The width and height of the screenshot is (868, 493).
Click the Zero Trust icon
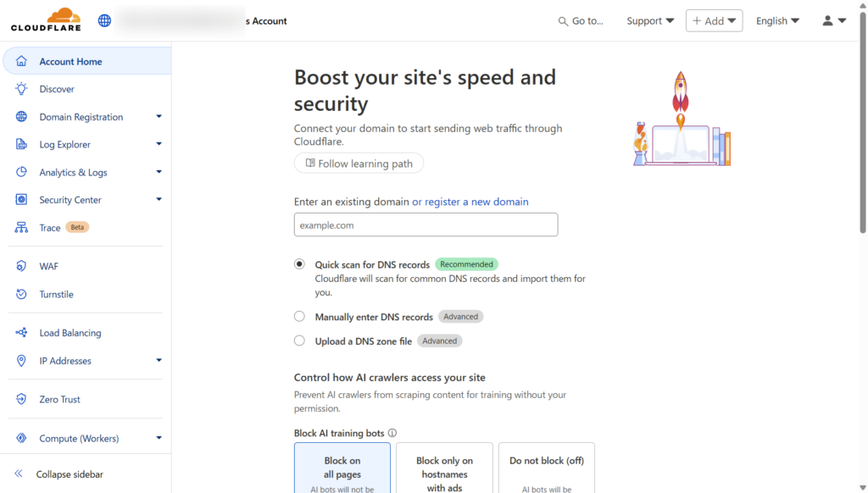pos(21,399)
